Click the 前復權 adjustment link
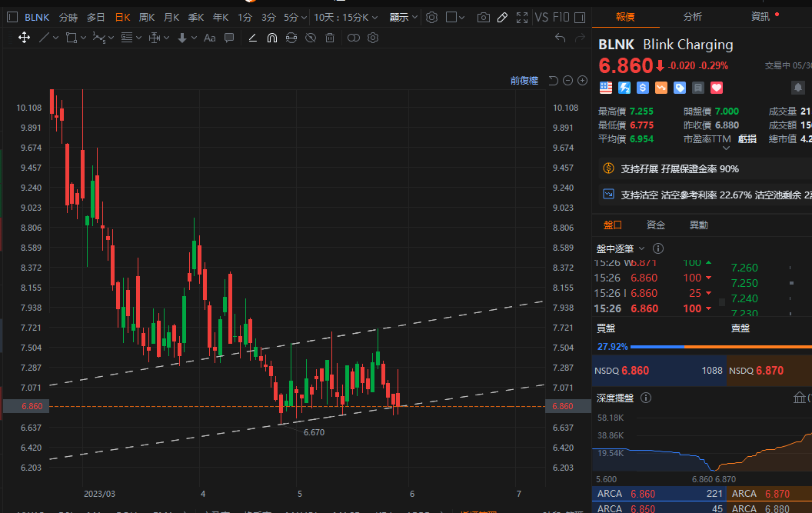The height and width of the screenshot is (513, 812). pos(524,80)
